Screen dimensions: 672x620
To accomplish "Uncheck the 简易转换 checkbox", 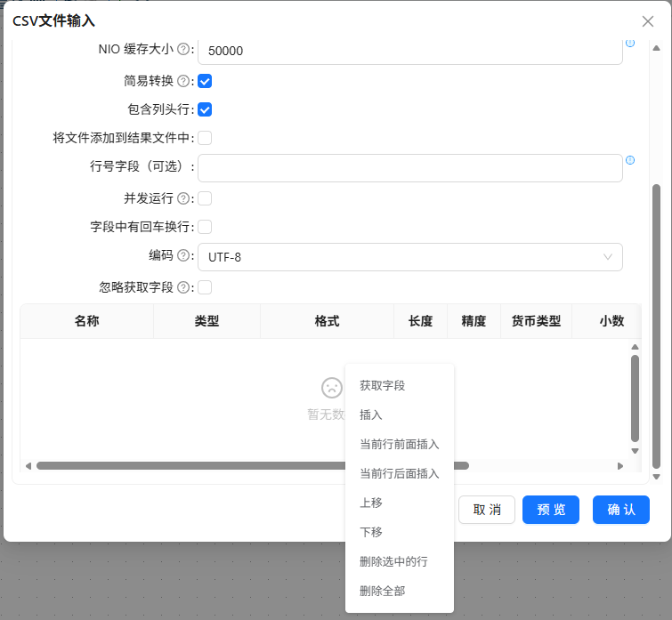I will tap(205, 81).
